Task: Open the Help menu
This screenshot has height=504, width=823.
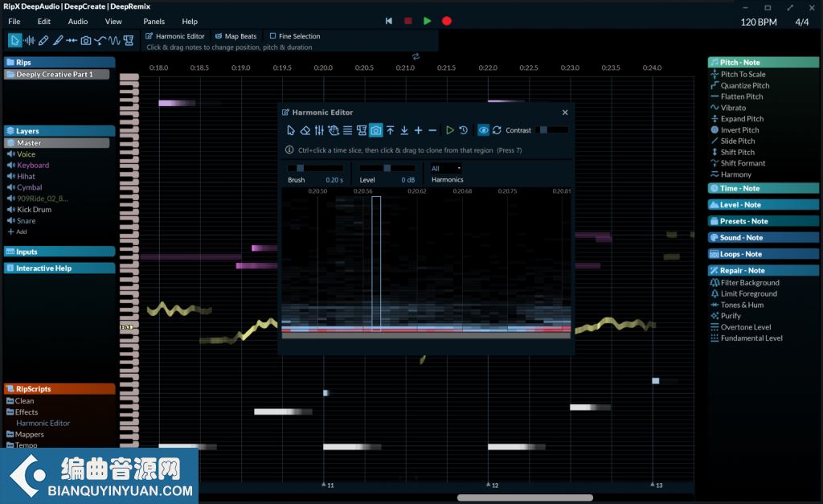Action: [x=190, y=22]
